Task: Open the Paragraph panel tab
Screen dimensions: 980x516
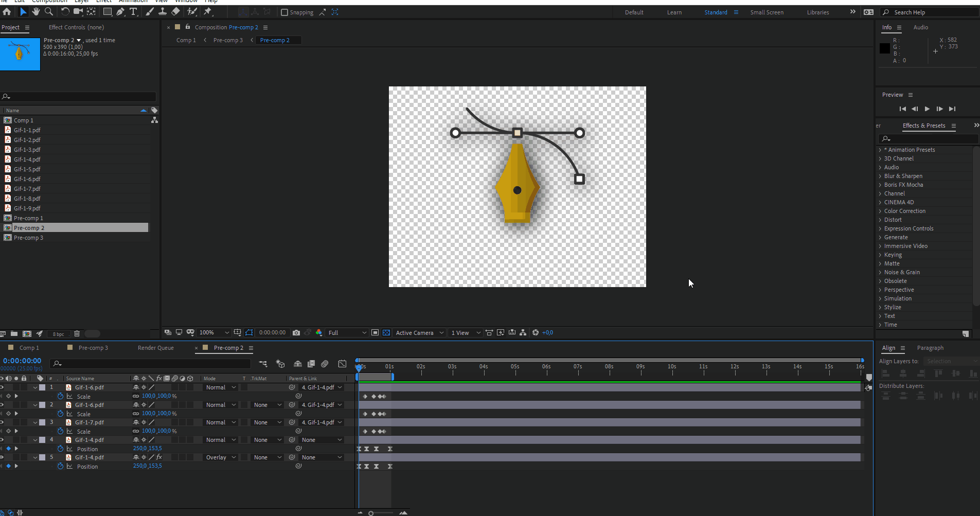Action: [x=930, y=348]
